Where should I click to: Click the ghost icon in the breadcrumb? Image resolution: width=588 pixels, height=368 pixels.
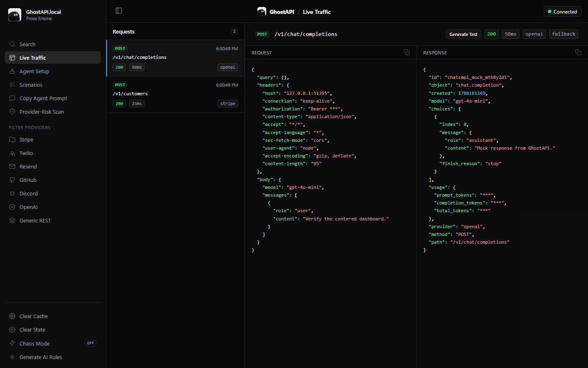pyautogui.click(x=262, y=11)
